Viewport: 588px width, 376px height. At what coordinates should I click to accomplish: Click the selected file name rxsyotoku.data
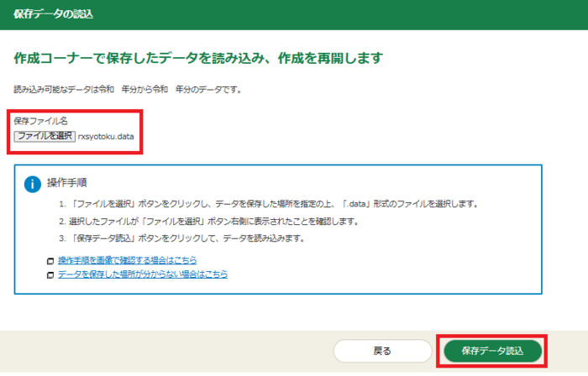point(106,137)
